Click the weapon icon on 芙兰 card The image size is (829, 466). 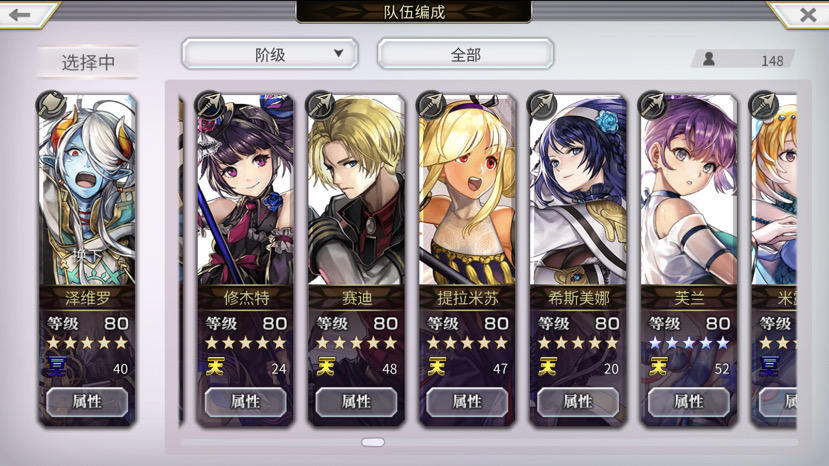coord(652,104)
